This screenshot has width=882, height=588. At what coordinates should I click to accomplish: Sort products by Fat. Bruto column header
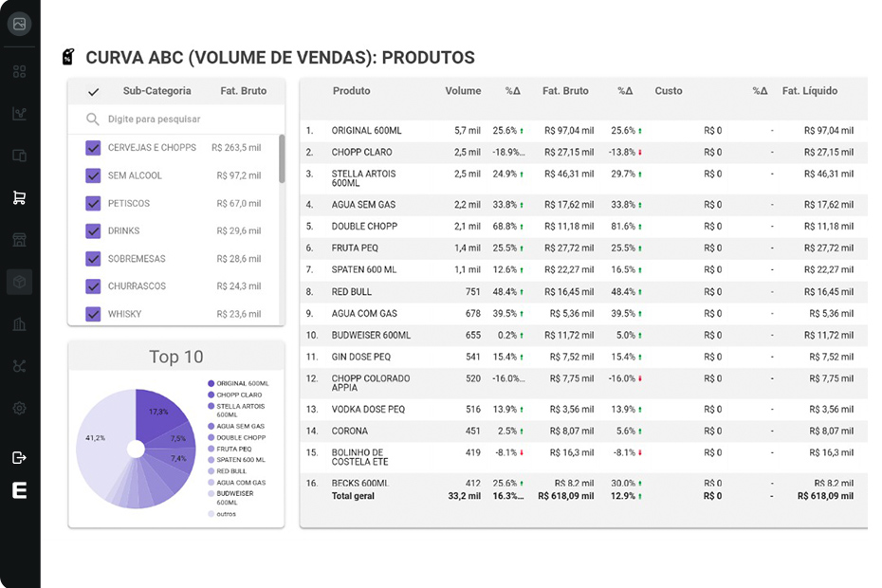(x=565, y=91)
